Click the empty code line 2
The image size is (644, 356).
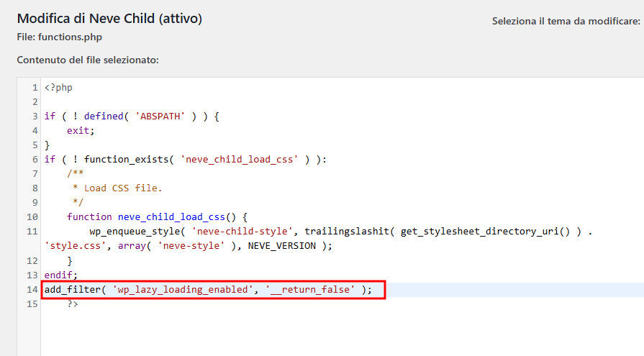[343, 102]
